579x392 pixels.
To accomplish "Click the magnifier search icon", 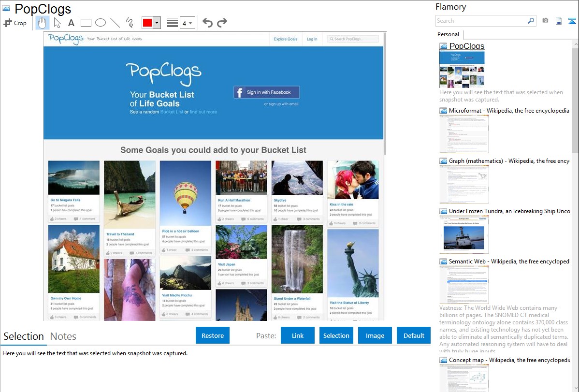I will tap(531, 21).
